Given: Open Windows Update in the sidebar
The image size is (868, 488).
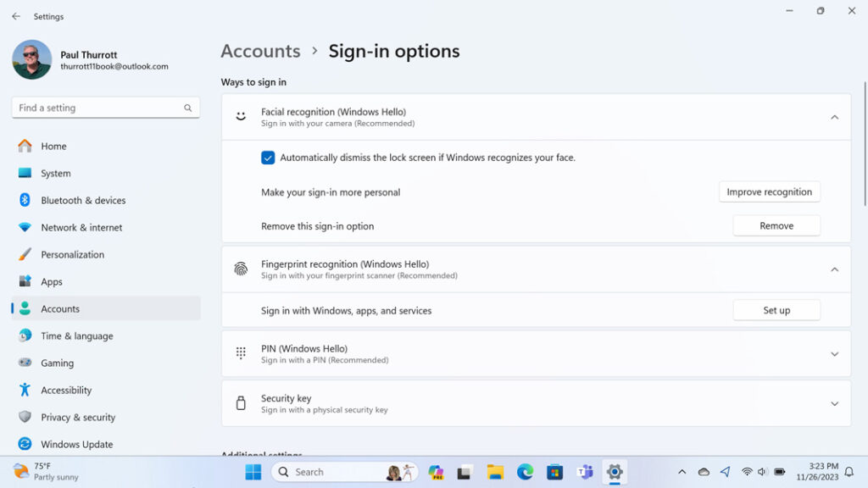Looking at the screenshot, I should 76,444.
